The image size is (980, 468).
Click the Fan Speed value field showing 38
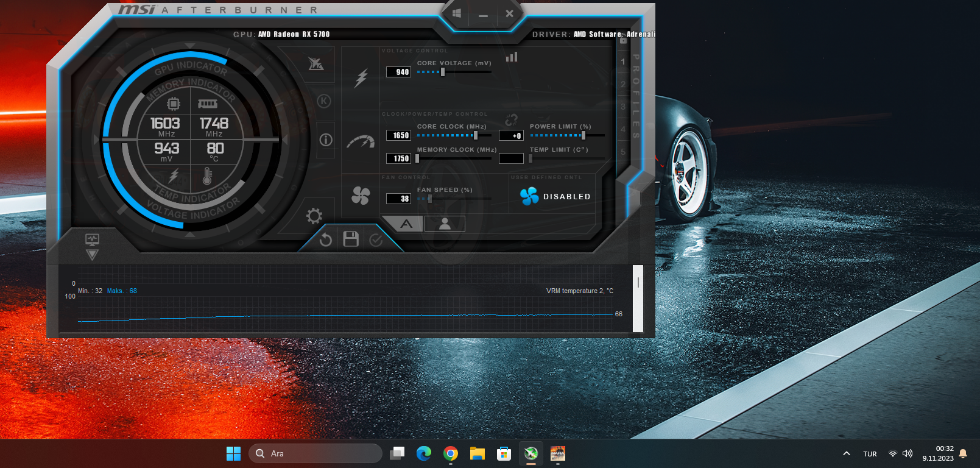pyautogui.click(x=398, y=199)
